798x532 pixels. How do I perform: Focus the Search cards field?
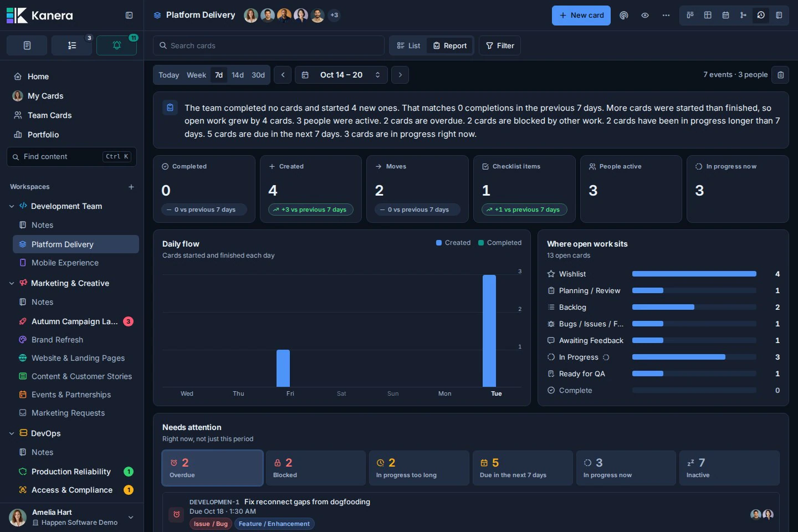click(x=269, y=45)
